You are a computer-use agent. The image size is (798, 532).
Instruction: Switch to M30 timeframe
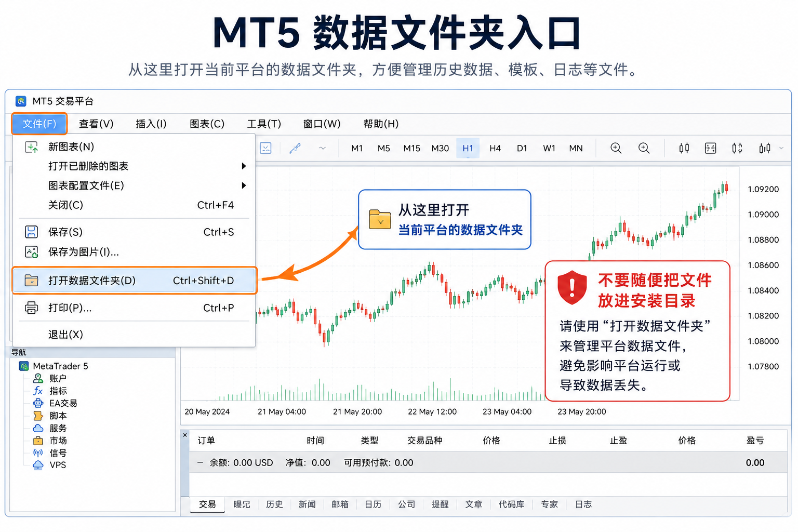(x=440, y=148)
